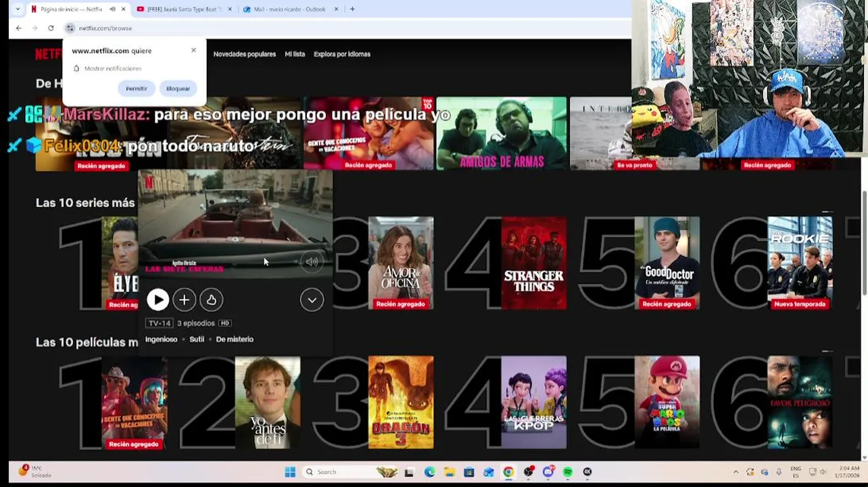
Task: Click the page vertical scrollbar
Action: (864, 243)
